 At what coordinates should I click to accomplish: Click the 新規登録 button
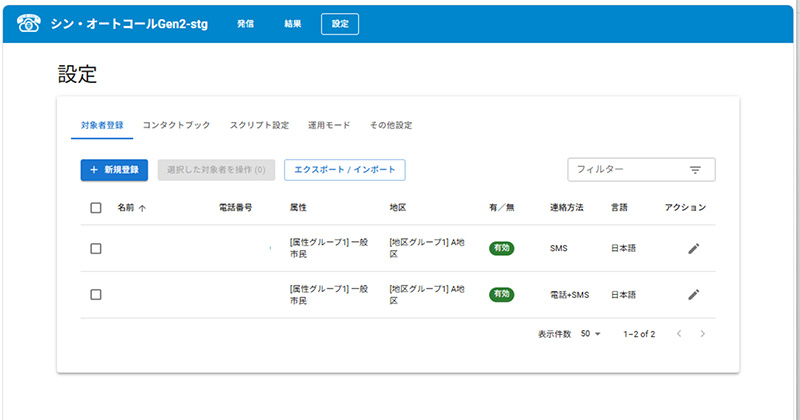tap(114, 170)
